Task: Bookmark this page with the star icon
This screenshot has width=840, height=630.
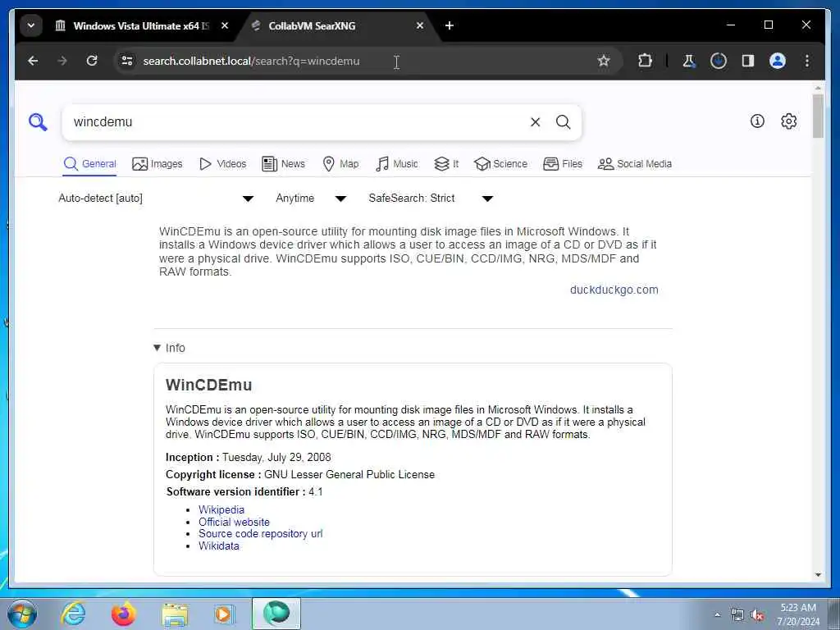Action: pyautogui.click(x=604, y=61)
